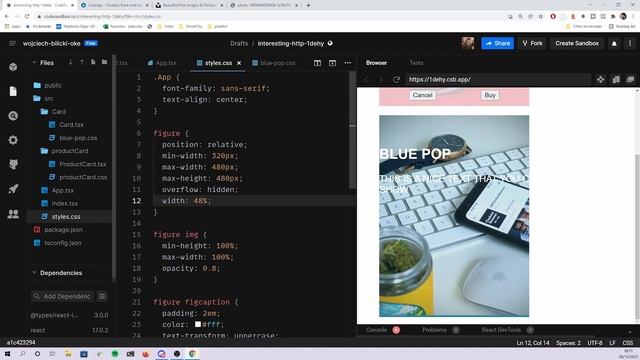The width and height of the screenshot is (640, 360).
Task: Click Cancel button in preview
Action: pos(422,95)
